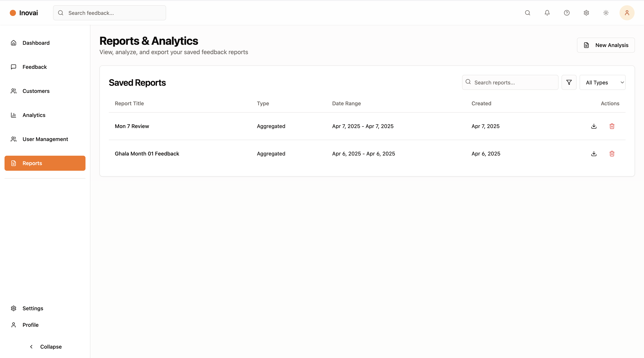644x358 pixels.
Task: Click the New Analysis button
Action: coord(606,45)
